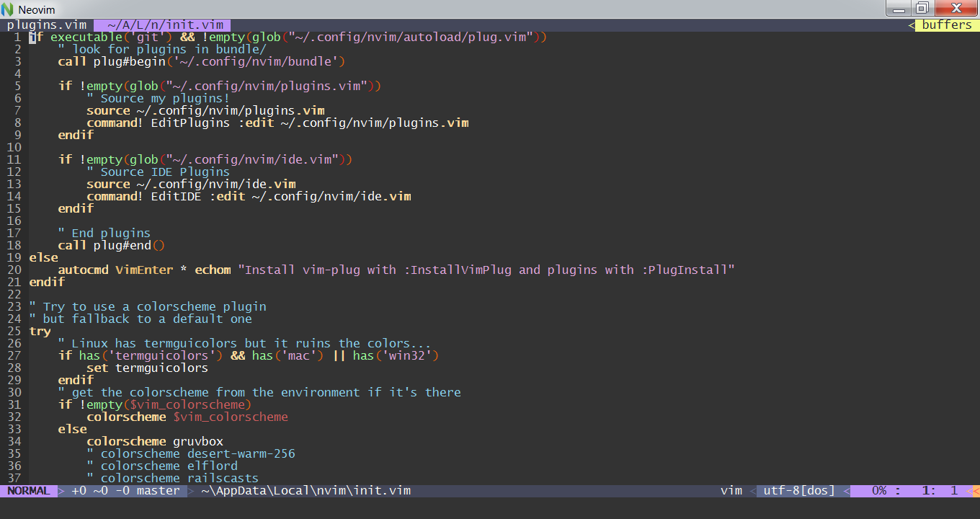Click the comment 'colorscheme elflord'
Viewport: 980px width, 519px height.
coord(162,466)
